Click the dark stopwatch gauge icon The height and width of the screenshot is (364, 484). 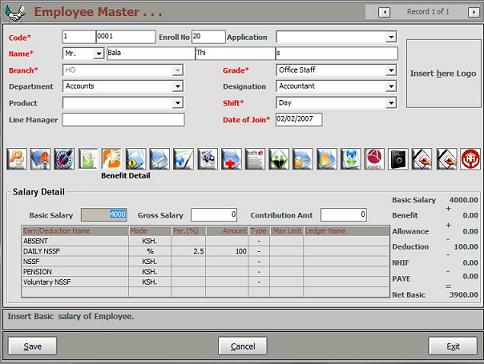(64, 159)
